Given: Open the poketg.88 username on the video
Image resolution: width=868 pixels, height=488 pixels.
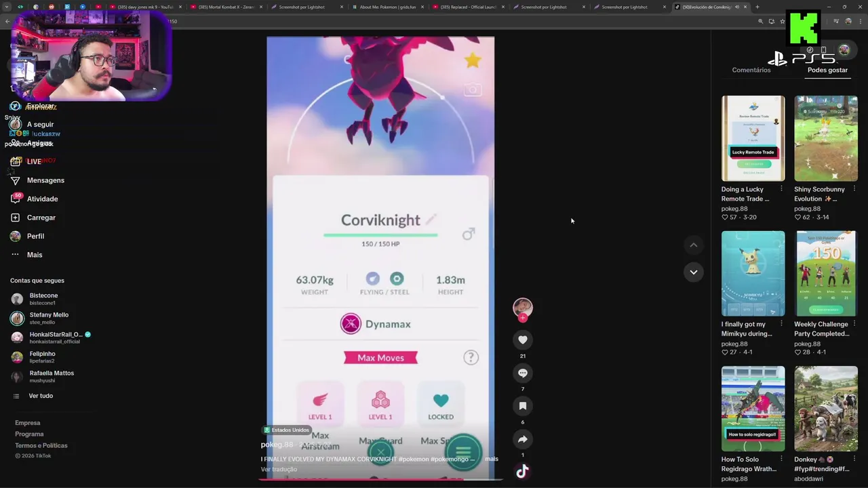Looking at the screenshot, I should point(277,445).
